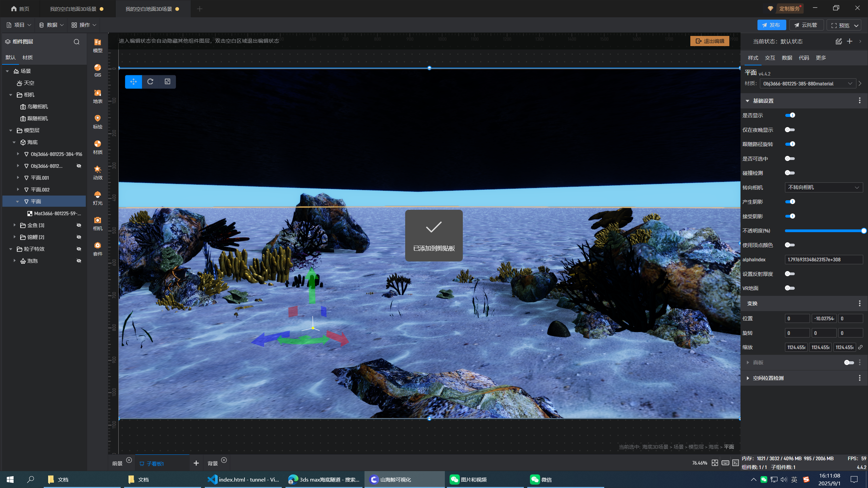The width and height of the screenshot is (868, 488).
Task: Enable VR地面 switch
Action: point(790,288)
